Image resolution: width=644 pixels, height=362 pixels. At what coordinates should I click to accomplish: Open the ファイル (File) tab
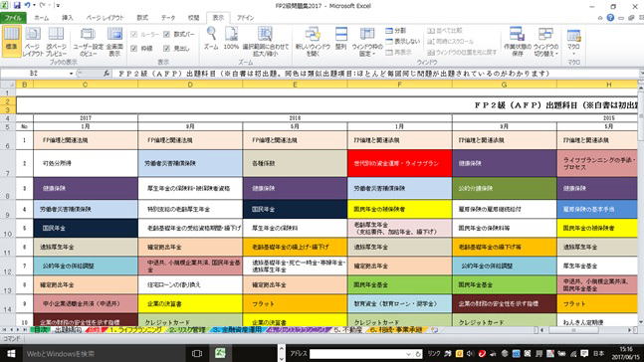click(13, 18)
